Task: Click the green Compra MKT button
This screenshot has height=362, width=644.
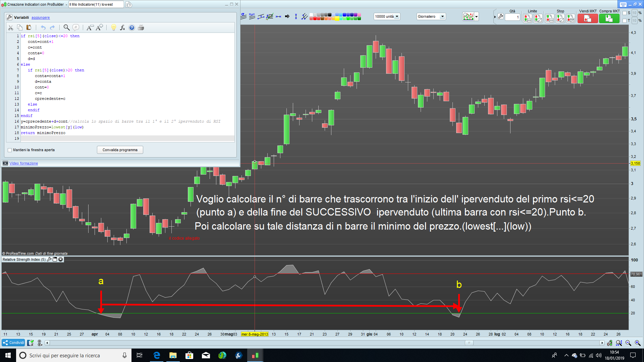Action: tap(609, 19)
